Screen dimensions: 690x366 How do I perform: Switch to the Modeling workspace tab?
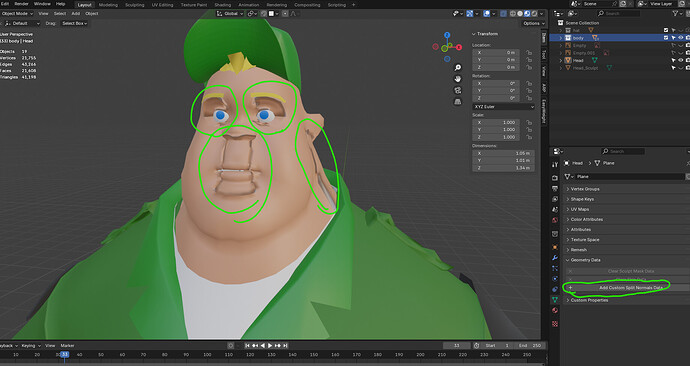click(x=108, y=5)
